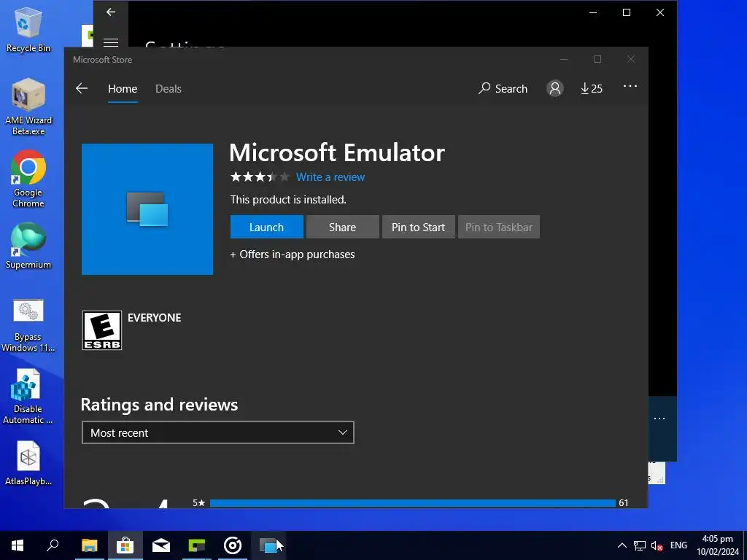The image size is (747, 560).
Task: Show hidden system tray icons
Action: tap(622, 545)
